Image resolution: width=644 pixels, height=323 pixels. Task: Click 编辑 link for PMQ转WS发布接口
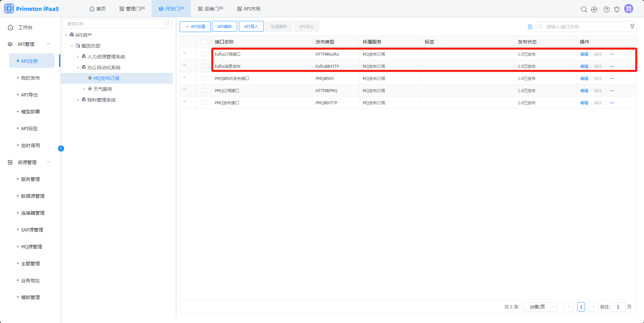tap(584, 79)
